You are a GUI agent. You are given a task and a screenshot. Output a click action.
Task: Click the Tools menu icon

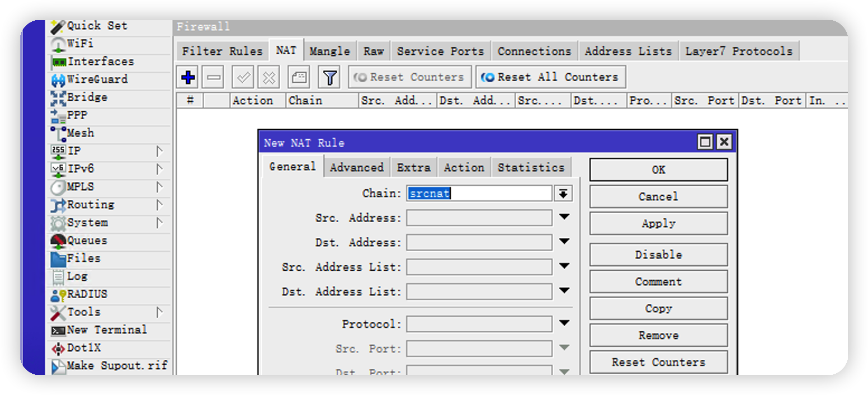58,313
